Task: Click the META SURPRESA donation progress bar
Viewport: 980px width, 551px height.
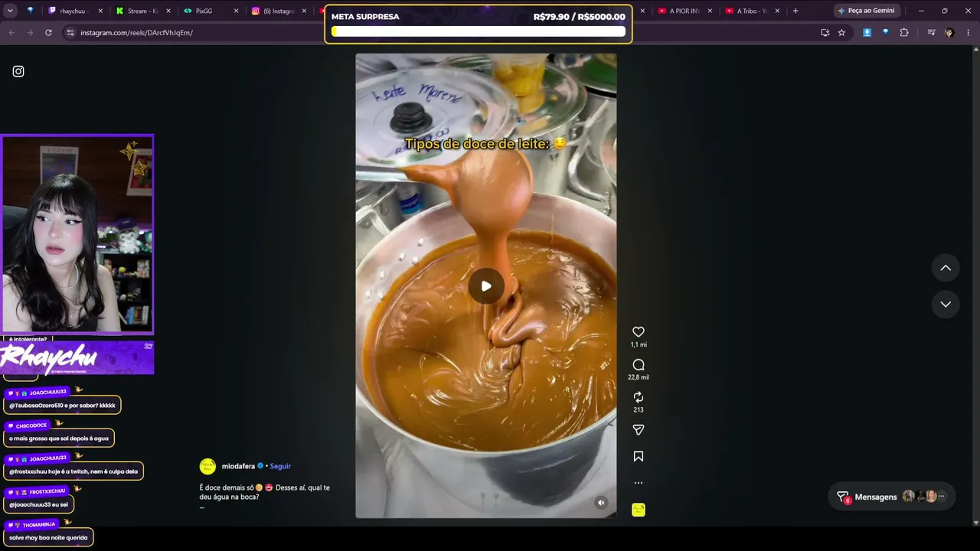Action: click(479, 31)
